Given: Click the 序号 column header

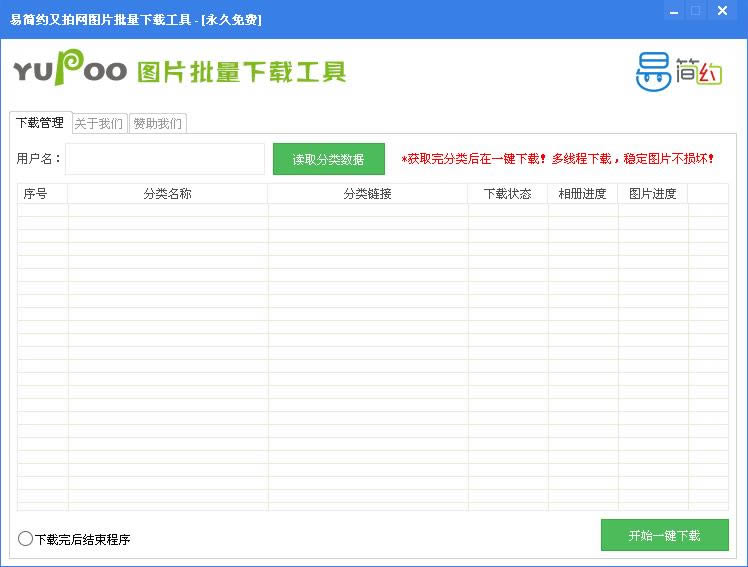Looking at the screenshot, I should tap(36, 194).
